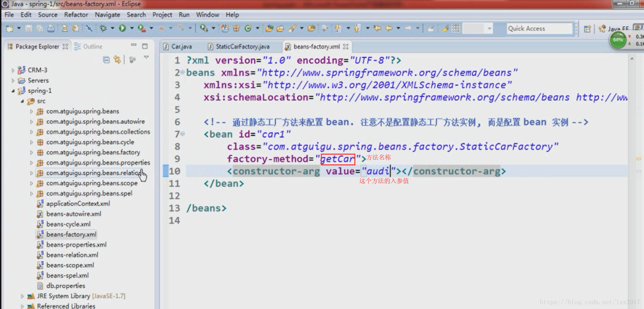Switch to StaticCarFactory.java editor tab
The image size is (644, 309).
coord(239,46)
